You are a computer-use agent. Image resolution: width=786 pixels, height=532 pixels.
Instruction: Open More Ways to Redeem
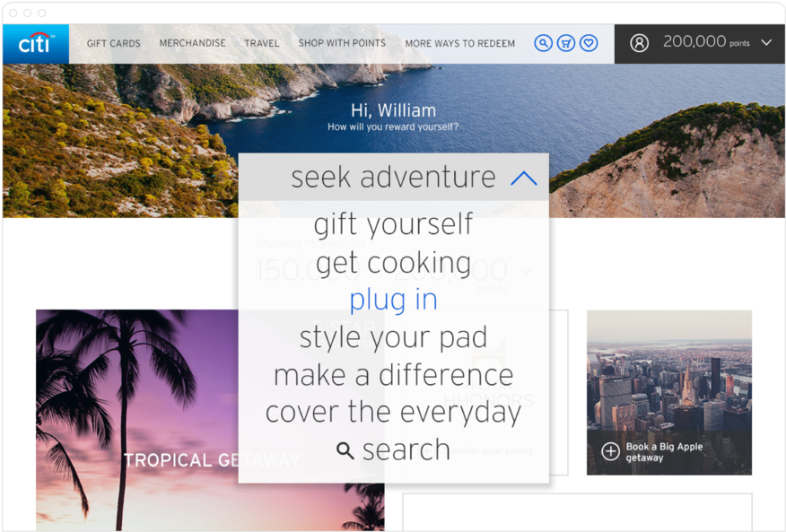(459, 43)
